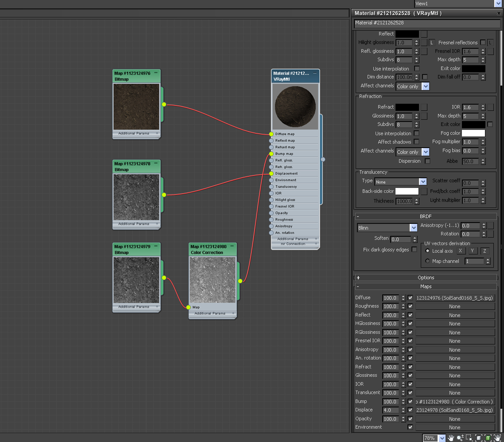
Task: Toggle Fix dark glossy edges checkbox
Action: tap(415, 249)
